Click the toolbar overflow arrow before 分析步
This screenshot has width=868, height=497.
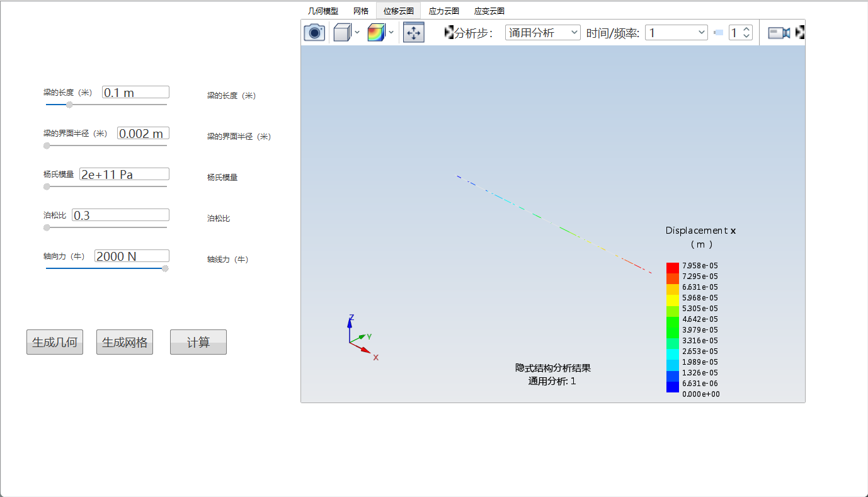click(449, 32)
